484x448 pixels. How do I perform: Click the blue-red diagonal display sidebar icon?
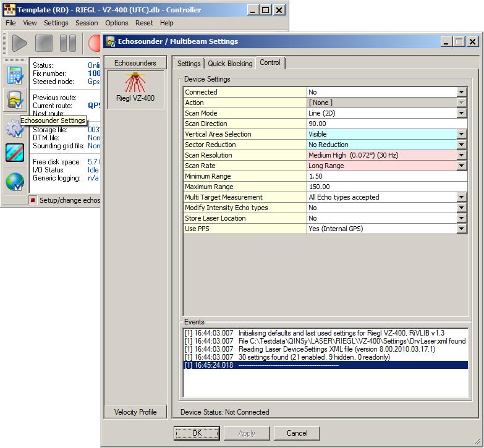point(15,153)
